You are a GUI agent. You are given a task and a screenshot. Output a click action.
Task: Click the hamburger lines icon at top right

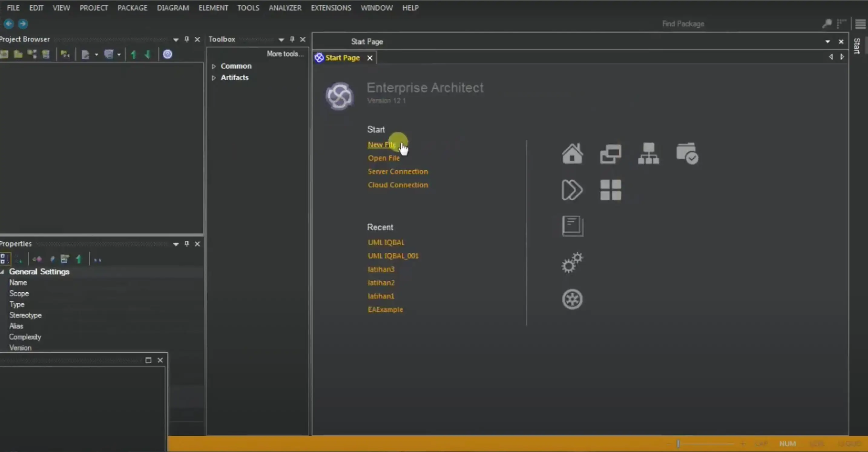point(860,24)
